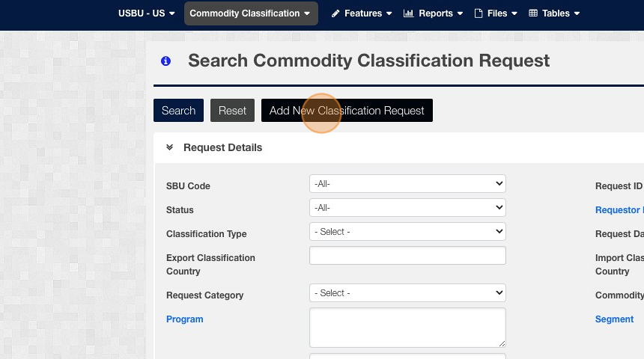Open the Segment lookup link
Screen dimensions: 644x359
click(x=614, y=319)
